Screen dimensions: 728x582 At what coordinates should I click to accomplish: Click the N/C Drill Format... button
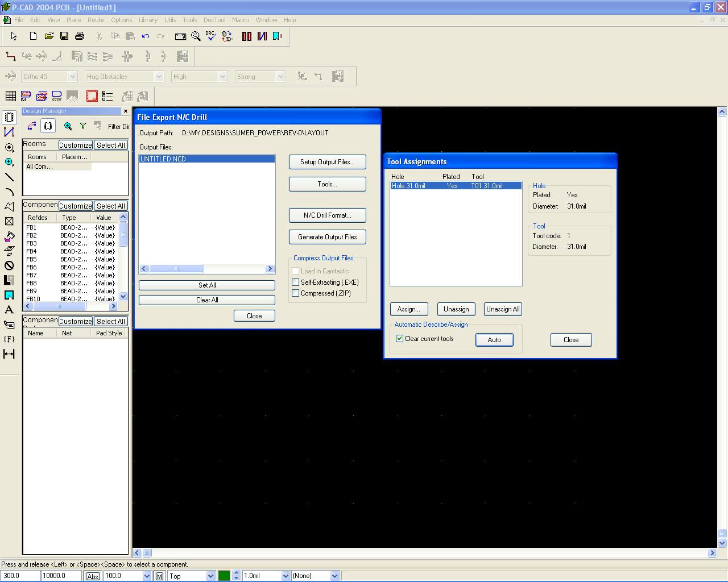tap(328, 215)
